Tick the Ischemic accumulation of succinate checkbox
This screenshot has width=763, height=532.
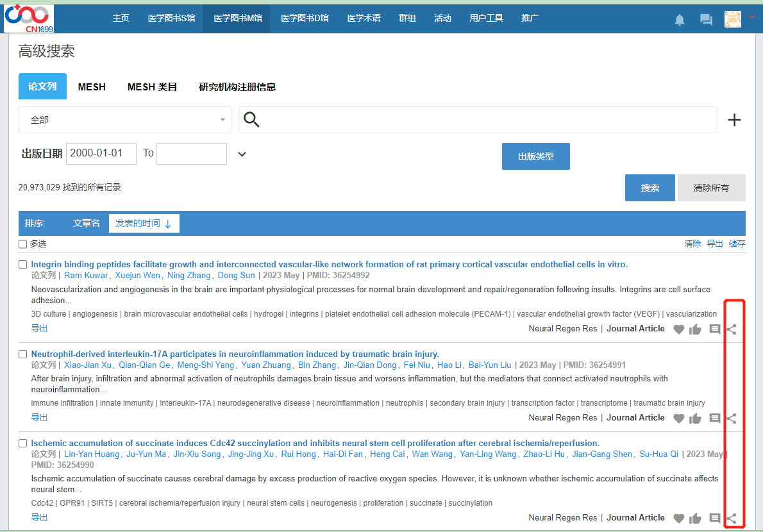coord(23,444)
